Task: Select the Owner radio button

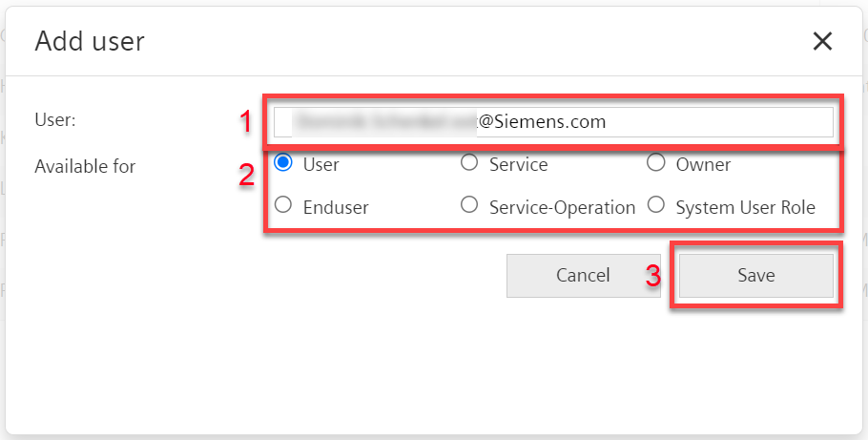Action: tap(656, 163)
